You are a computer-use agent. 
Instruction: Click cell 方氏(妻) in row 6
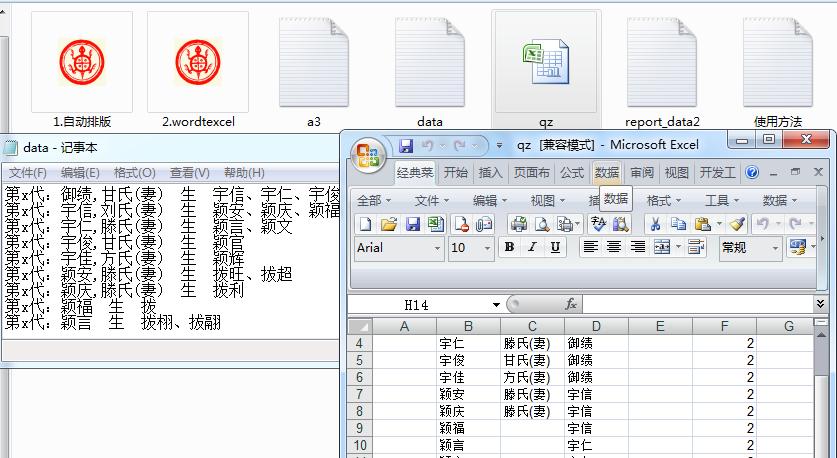pyautogui.click(x=532, y=377)
